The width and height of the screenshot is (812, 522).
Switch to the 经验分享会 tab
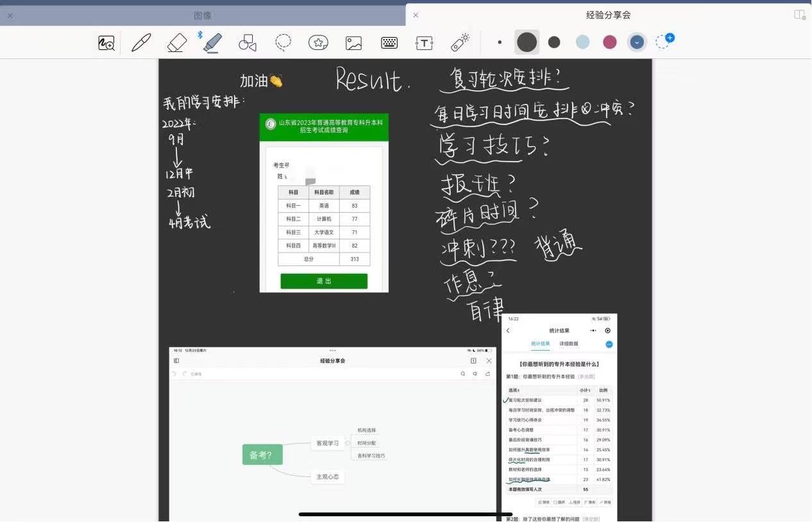(x=608, y=15)
